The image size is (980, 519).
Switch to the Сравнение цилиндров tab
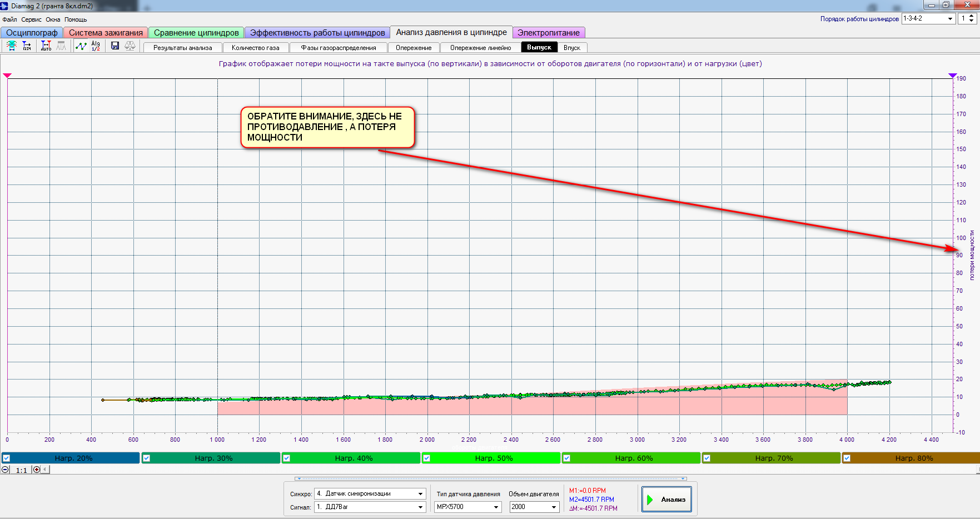coord(196,33)
